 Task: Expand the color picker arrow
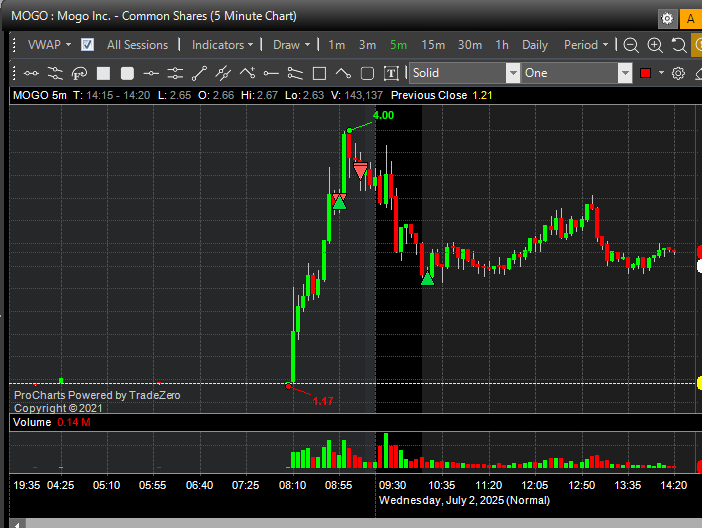661,73
